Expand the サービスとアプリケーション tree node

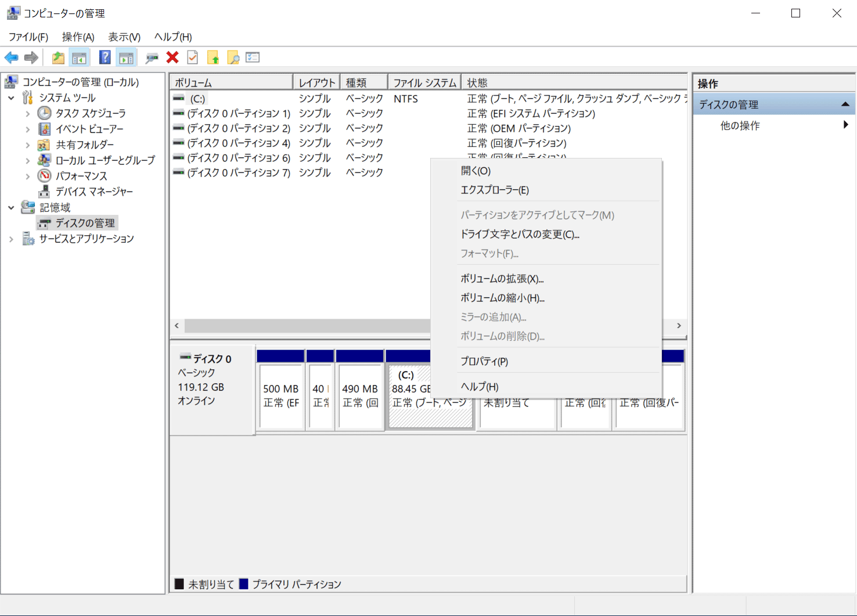(x=11, y=239)
